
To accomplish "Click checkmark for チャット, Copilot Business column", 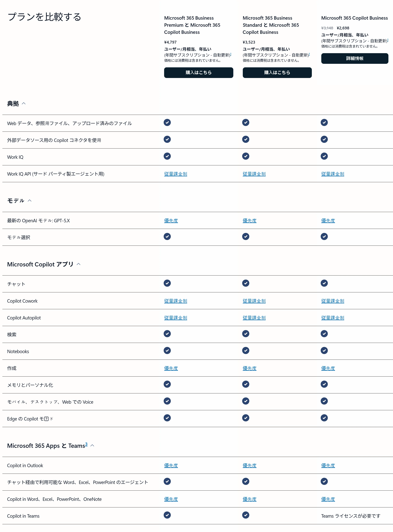I will pyautogui.click(x=324, y=283).
